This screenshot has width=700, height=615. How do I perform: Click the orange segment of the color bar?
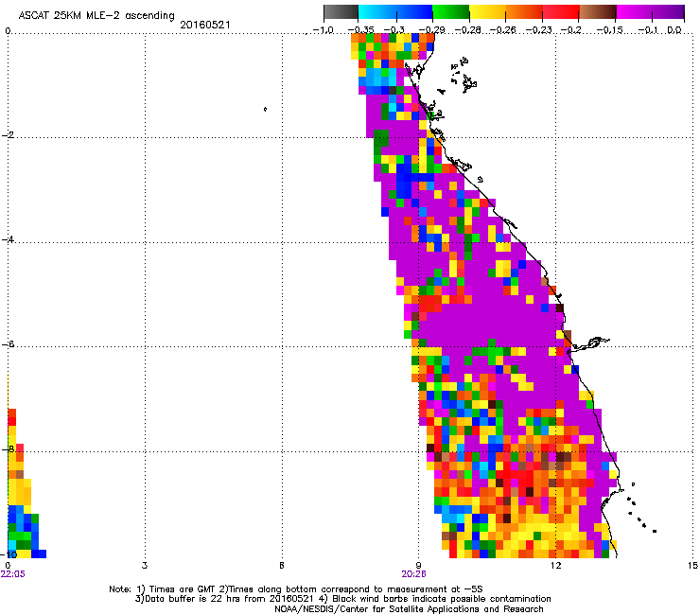coord(524,12)
